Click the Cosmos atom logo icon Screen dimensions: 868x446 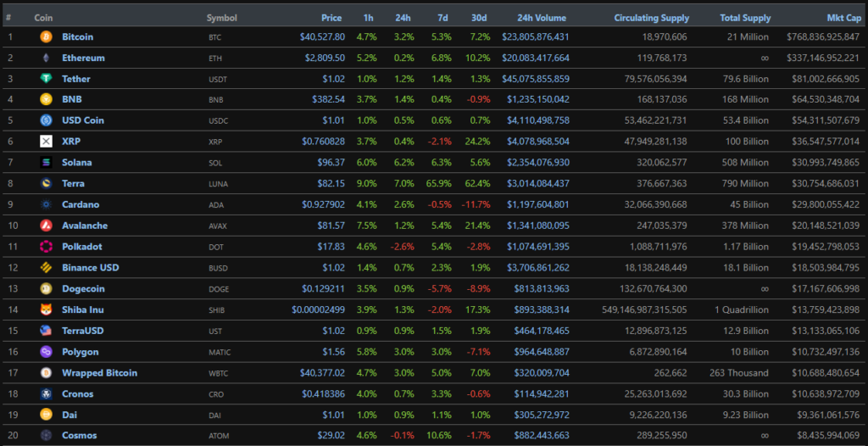point(46,436)
